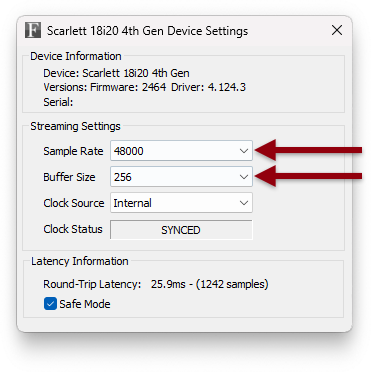The image size is (371, 372).
Task: Click the 48000 sample rate value
Action: click(x=129, y=151)
